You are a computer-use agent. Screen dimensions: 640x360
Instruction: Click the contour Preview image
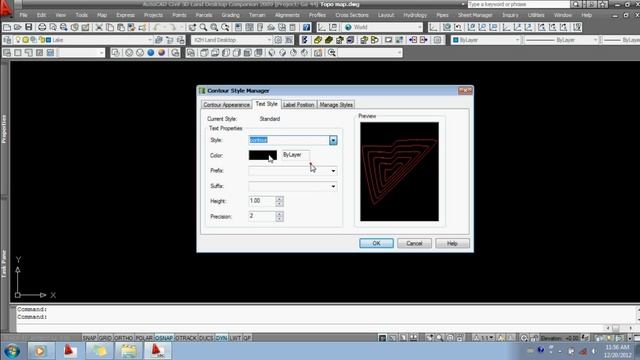pyautogui.click(x=399, y=171)
